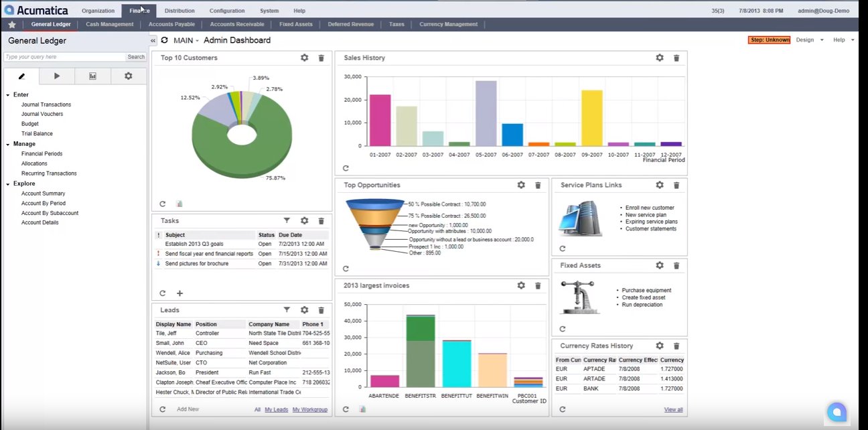Add a new task with plus icon
The image size is (868, 430).
(x=179, y=293)
